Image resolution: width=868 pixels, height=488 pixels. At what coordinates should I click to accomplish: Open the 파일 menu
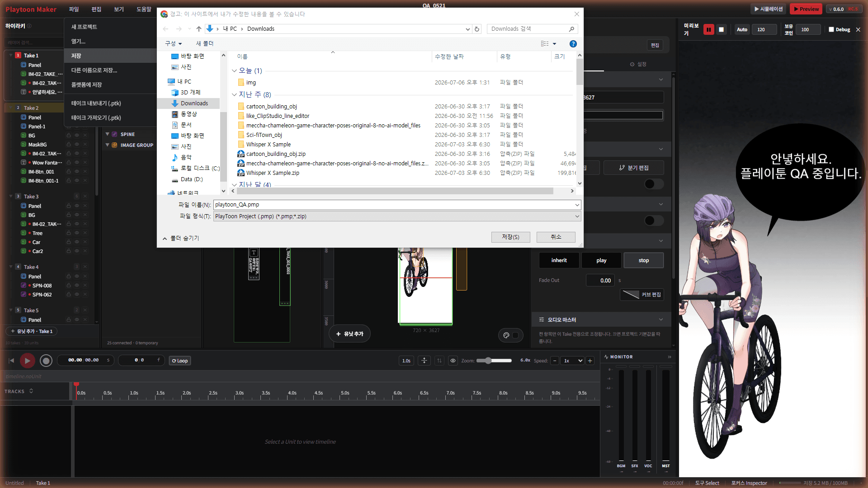click(x=74, y=9)
